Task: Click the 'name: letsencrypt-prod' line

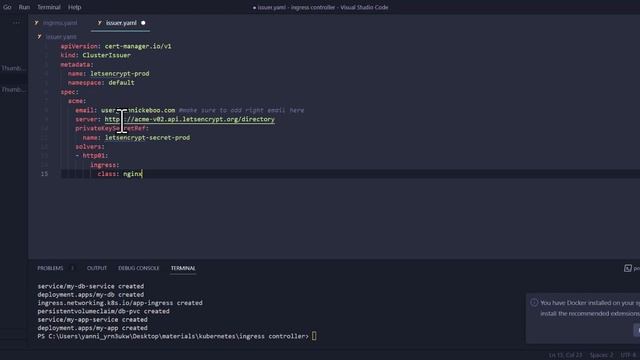Action: click(109, 74)
